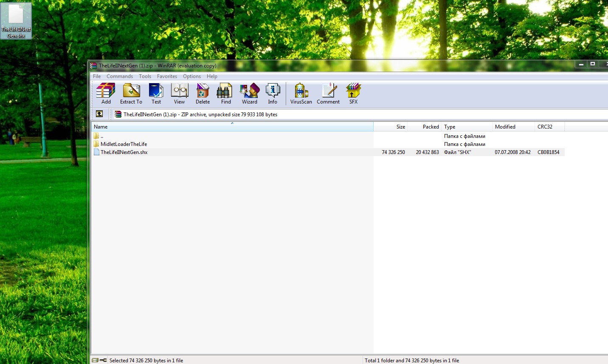Open the Commands menu
This screenshot has width=608, height=364.
click(x=120, y=76)
